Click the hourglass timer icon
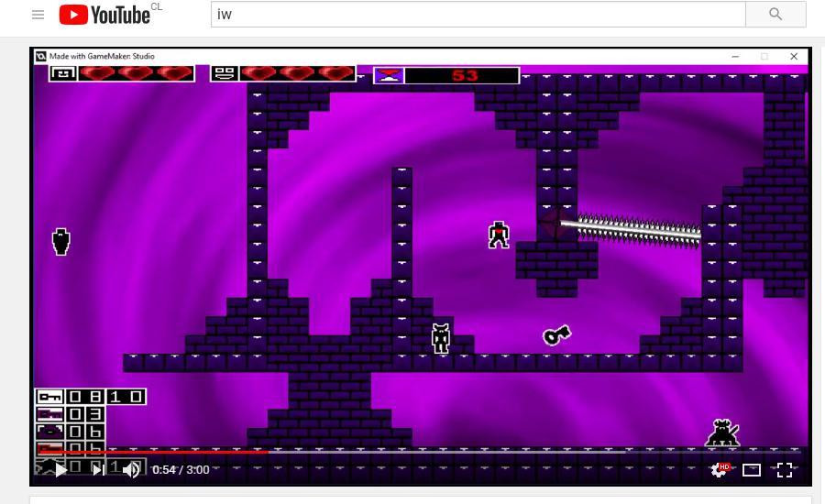This screenshot has width=825, height=504. click(389, 75)
